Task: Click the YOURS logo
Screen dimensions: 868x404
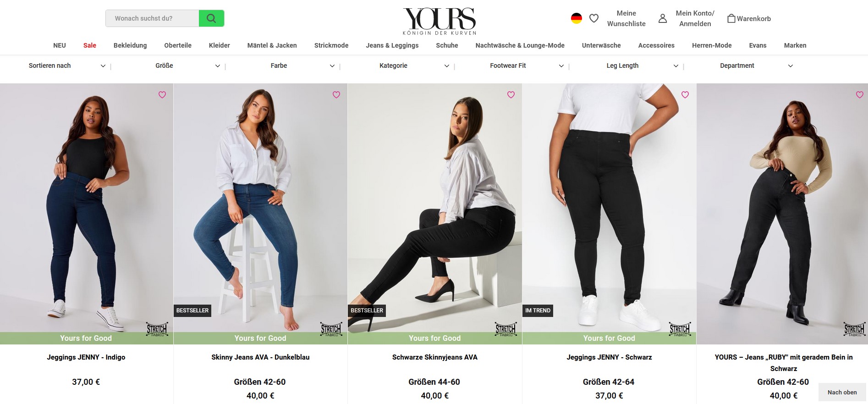Action: tap(439, 21)
